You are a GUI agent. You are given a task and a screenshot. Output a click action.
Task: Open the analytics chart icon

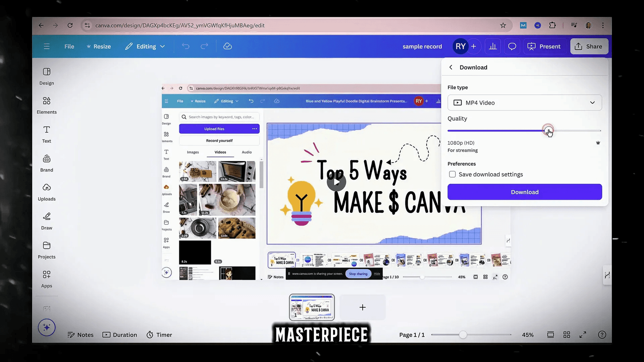[493, 46]
